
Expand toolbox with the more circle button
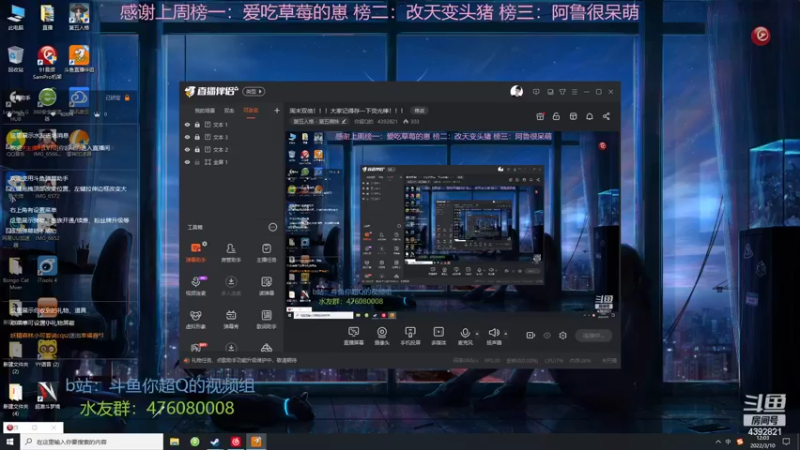(x=272, y=227)
